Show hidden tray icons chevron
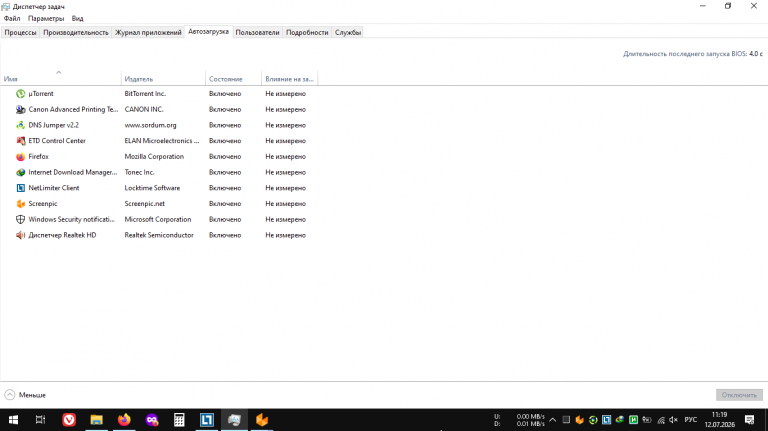Screen dimensions: 768x431 coord(552,420)
